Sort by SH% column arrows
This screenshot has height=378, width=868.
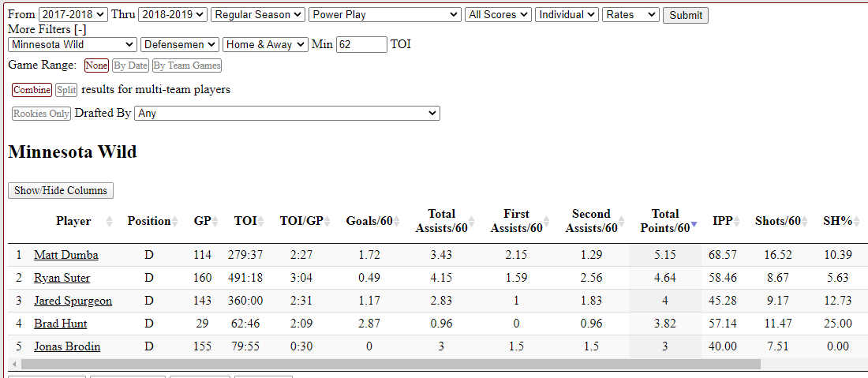pos(856,222)
